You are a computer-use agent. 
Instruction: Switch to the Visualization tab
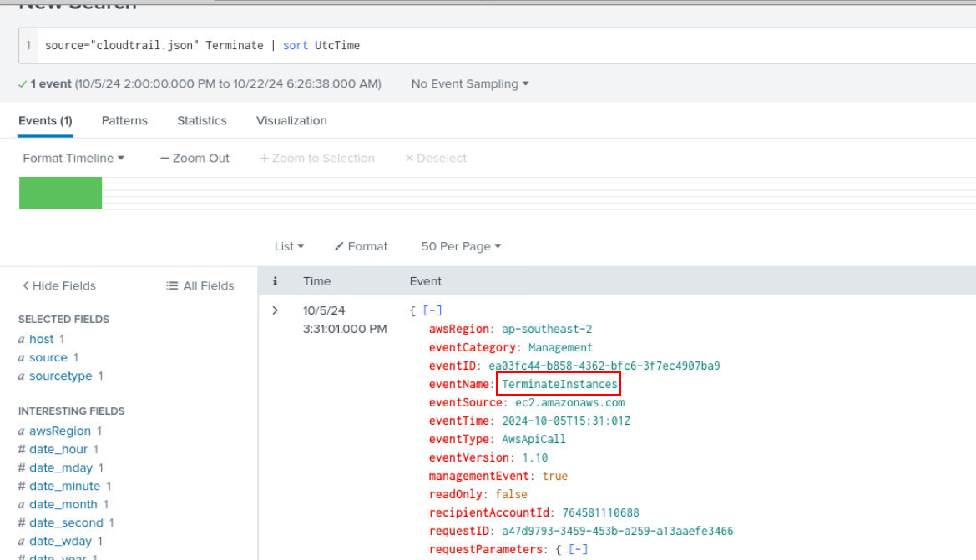pos(291,121)
